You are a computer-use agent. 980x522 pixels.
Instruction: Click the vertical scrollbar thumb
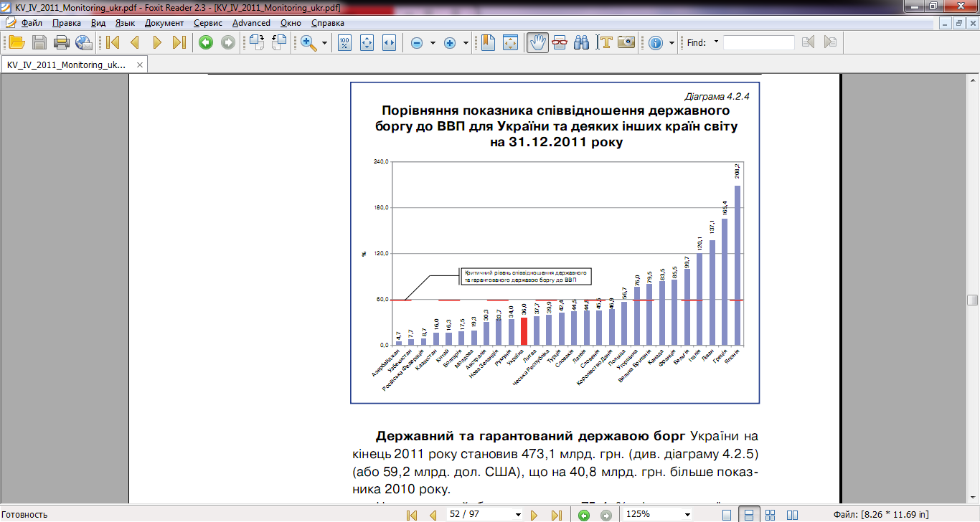pos(973,300)
